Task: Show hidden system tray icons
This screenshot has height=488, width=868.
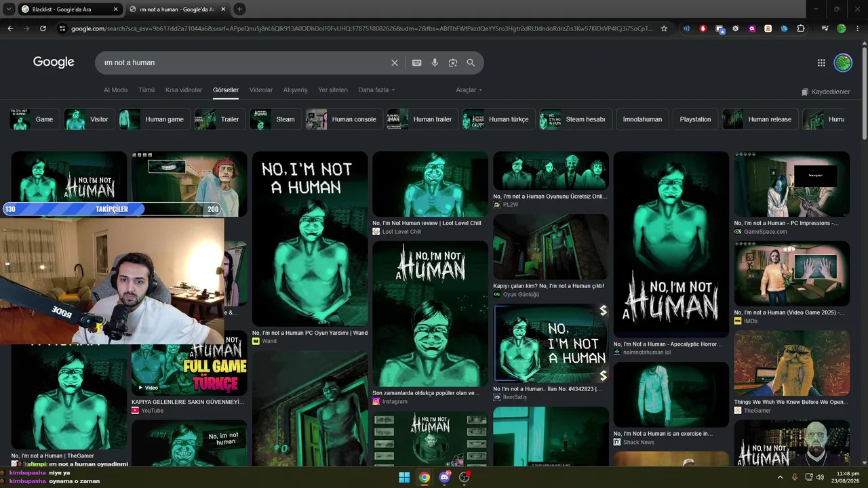Action: click(780, 477)
